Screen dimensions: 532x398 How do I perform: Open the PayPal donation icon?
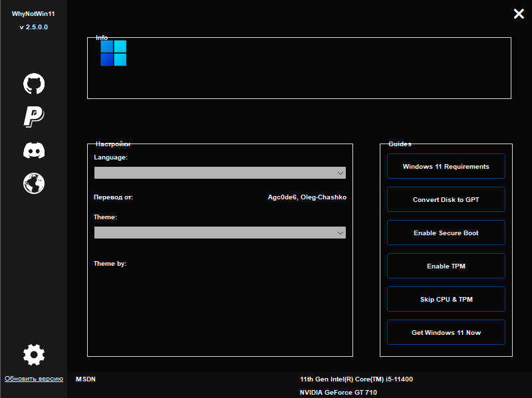pos(34,117)
